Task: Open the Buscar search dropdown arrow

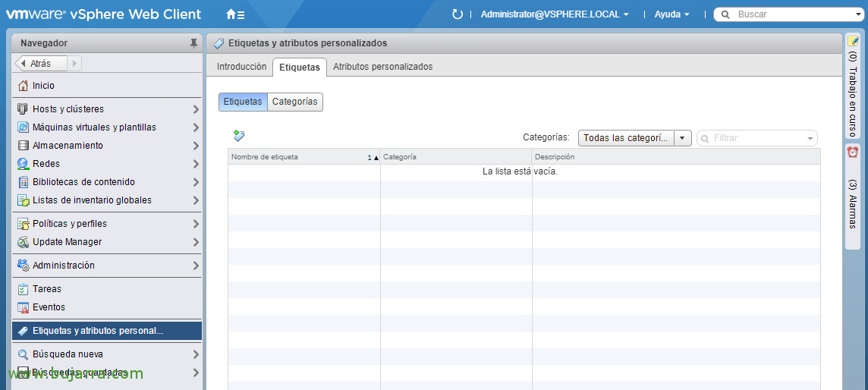Action: (x=858, y=15)
